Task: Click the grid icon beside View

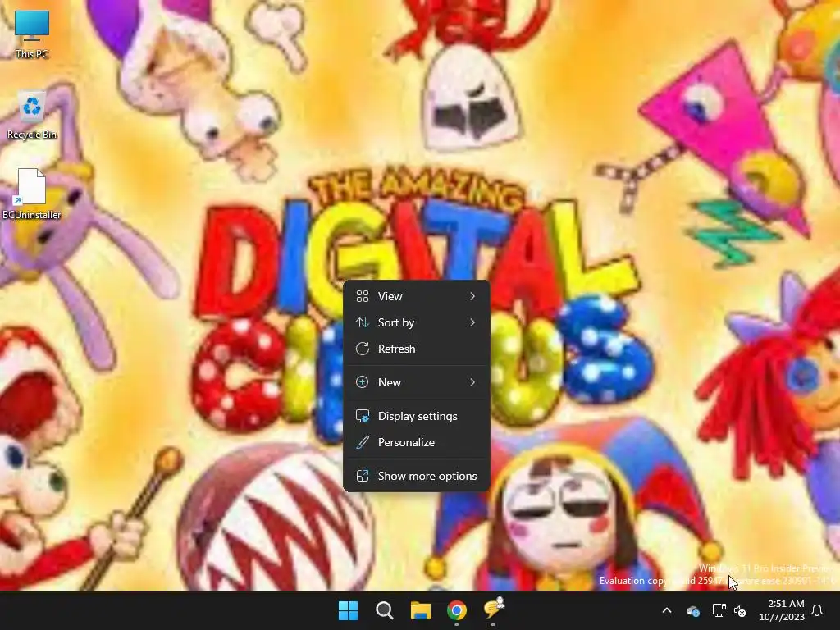Action: pos(363,296)
